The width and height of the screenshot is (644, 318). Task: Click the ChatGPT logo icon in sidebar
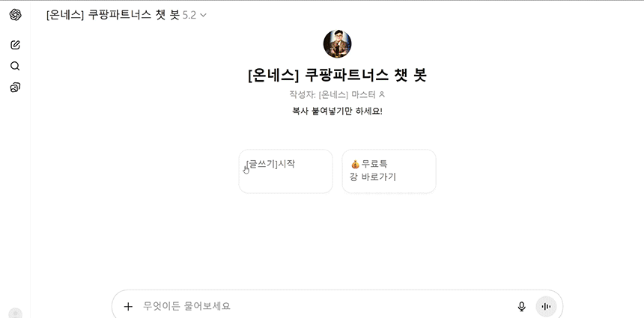click(x=15, y=15)
